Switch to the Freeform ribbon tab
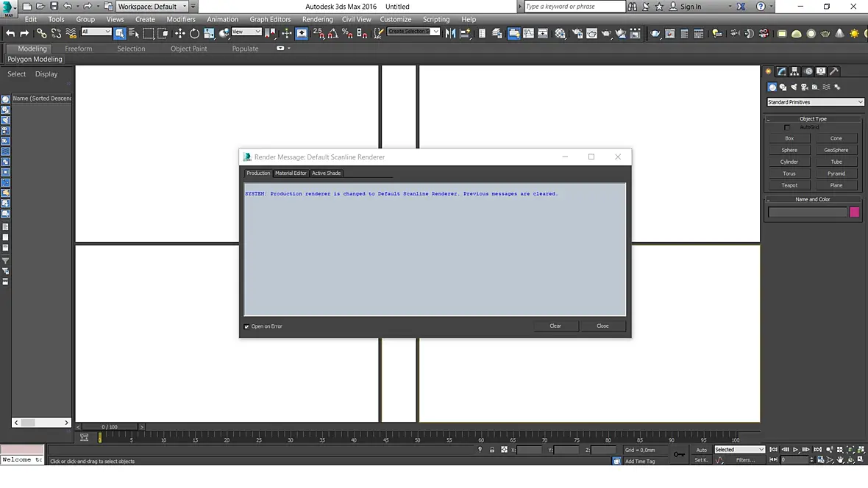868x488 pixels. (x=79, y=49)
